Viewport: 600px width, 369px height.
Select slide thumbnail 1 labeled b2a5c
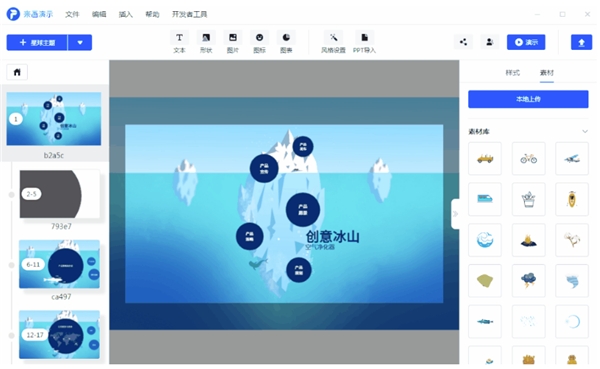click(54, 119)
